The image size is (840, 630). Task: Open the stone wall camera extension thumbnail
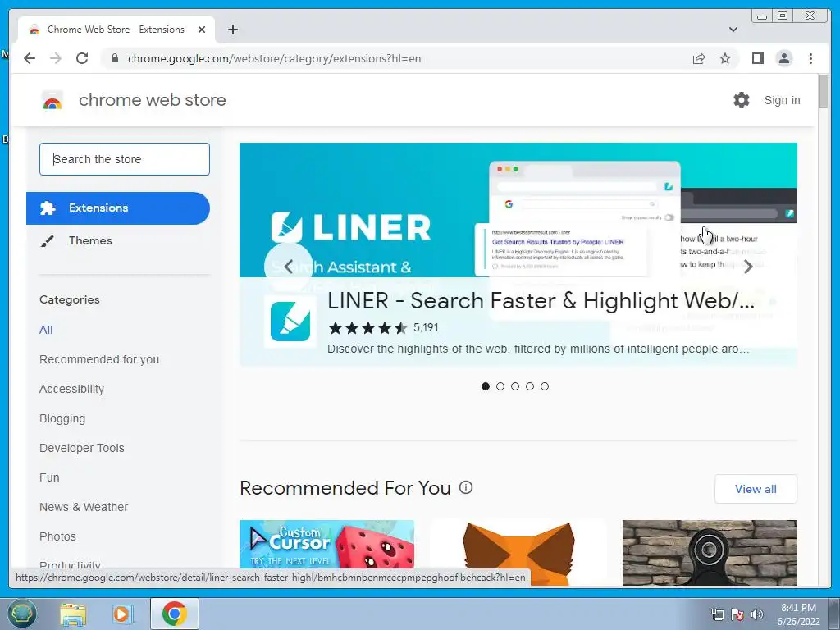(x=710, y=552)
